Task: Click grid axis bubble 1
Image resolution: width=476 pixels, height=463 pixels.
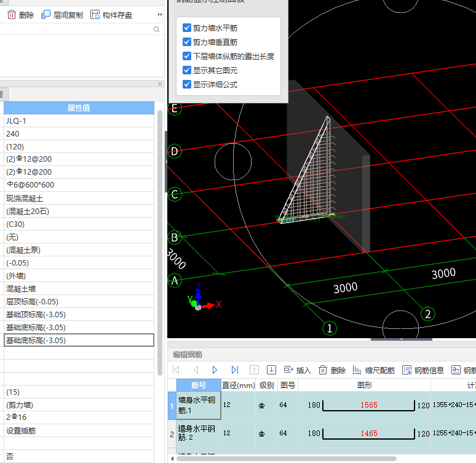Action: 330,328
